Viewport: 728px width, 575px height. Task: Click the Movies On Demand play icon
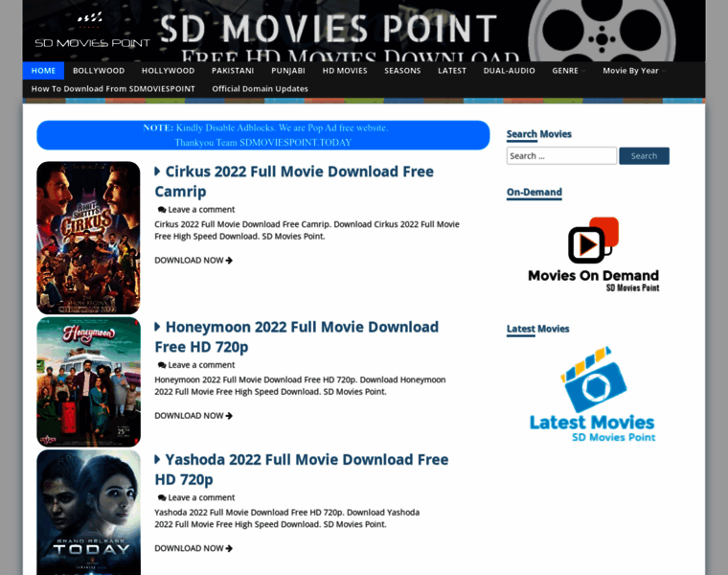click(593, 241)
